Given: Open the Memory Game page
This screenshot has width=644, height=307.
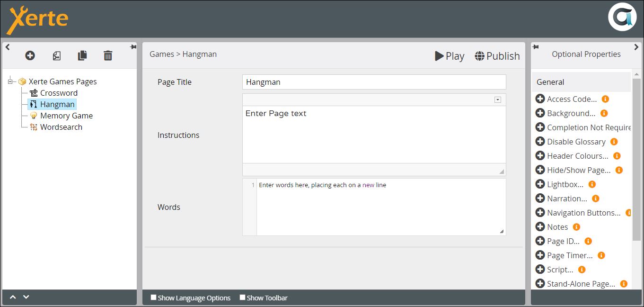Looking at the screenshot, I should [66, 116].
